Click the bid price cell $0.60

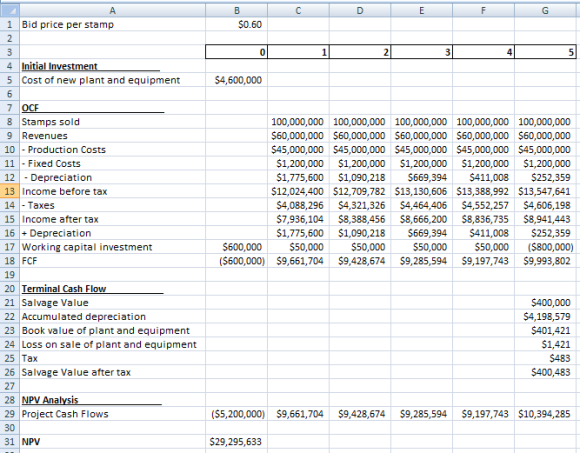coord(236,25)
